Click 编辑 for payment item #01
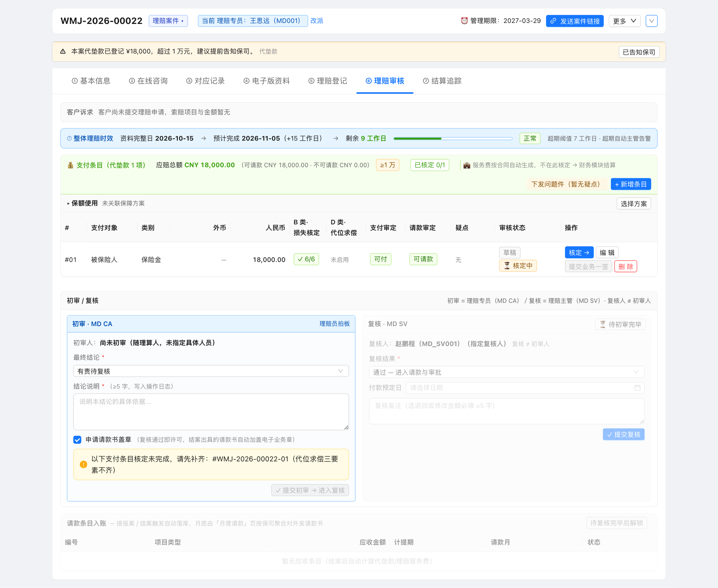This screenshot has width=718, height=588. [607, 252]
